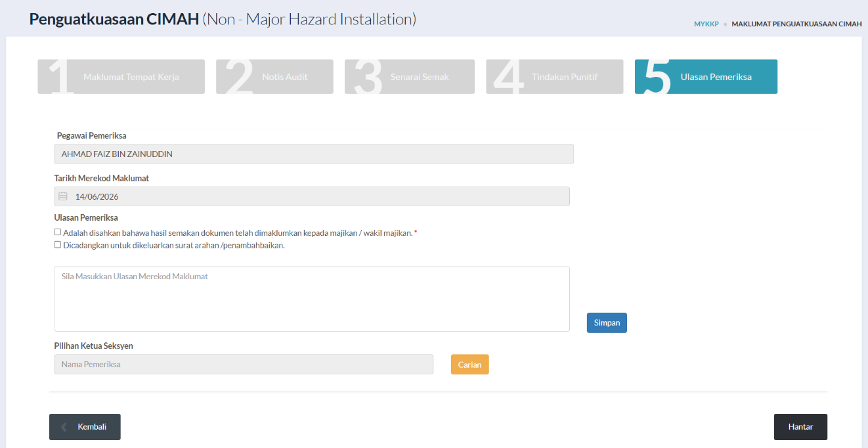Open step 3 Senarai Semak
The image size is (868, 448).
pos(410,77)
